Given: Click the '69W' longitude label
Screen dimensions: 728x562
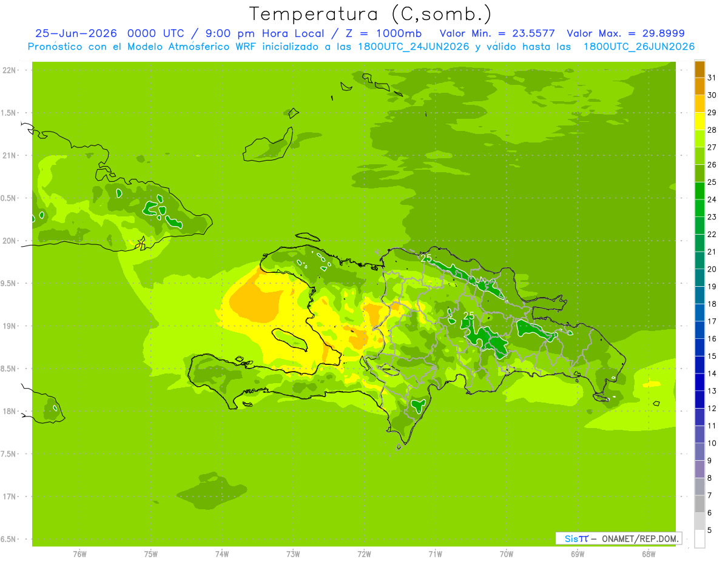Looking at the screenshot, I should (578, 554).
